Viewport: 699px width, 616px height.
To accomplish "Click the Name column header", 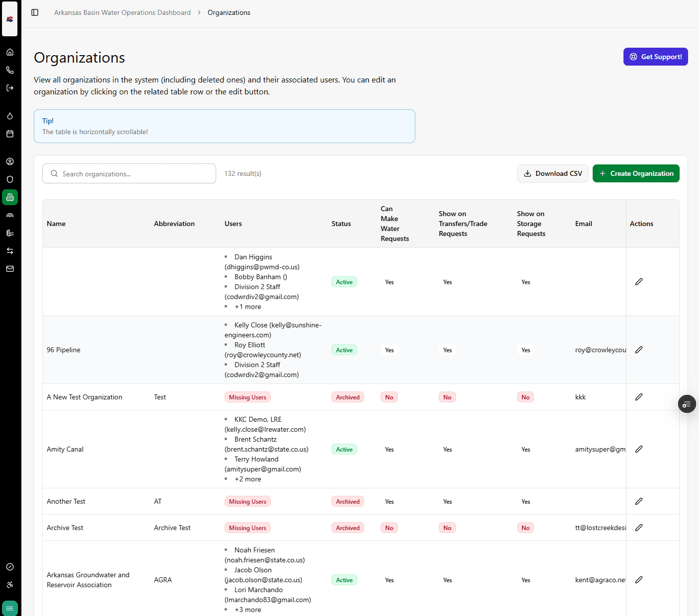I will click(56, 224).
